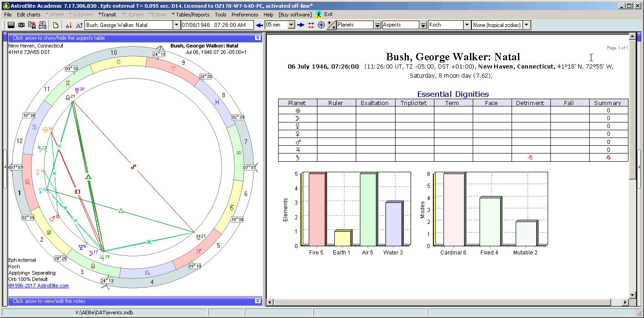Image resolution: width=644 pixels, height=318 pixels.
Task: Open the 05 min time step dropdown
Action: point(291,25)
